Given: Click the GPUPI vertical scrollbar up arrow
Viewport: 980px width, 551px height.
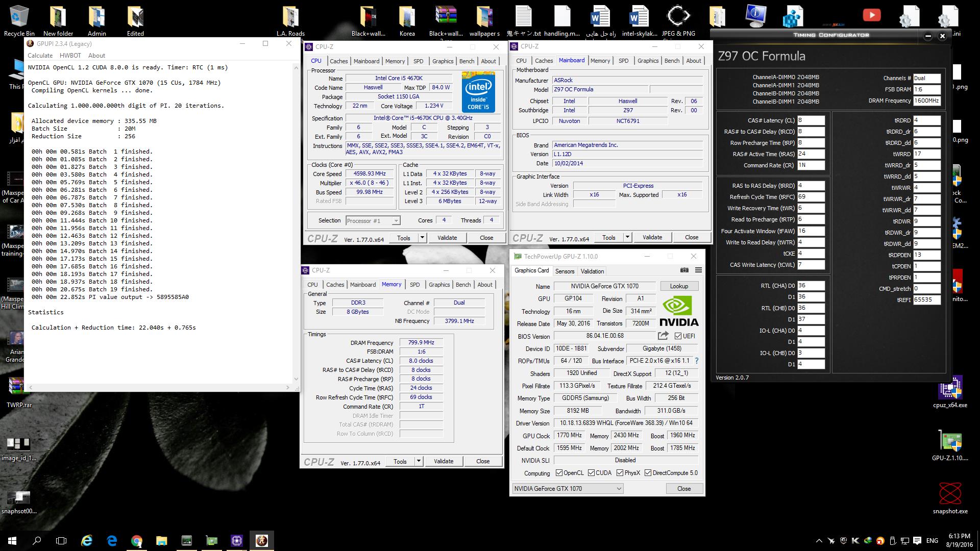Looking at the screenshot, I should click(296, 67).
